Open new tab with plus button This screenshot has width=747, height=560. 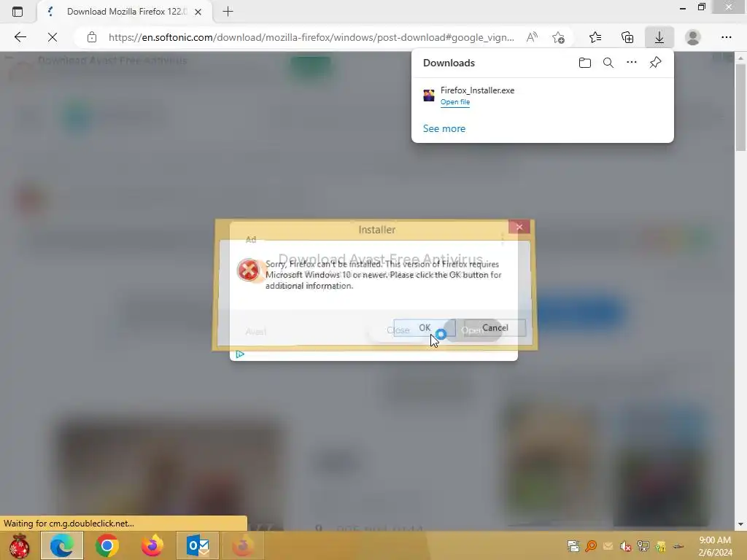click(x=228, y=12)
